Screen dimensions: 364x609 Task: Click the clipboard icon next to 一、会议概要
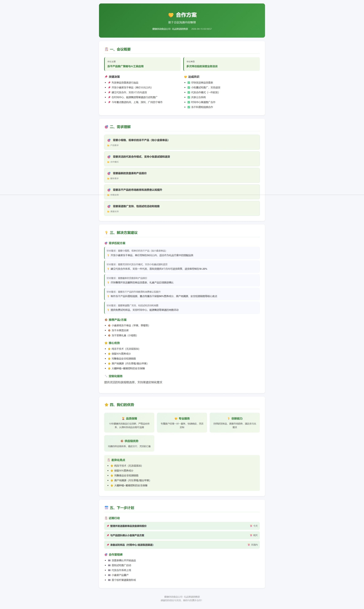point(106,49)
